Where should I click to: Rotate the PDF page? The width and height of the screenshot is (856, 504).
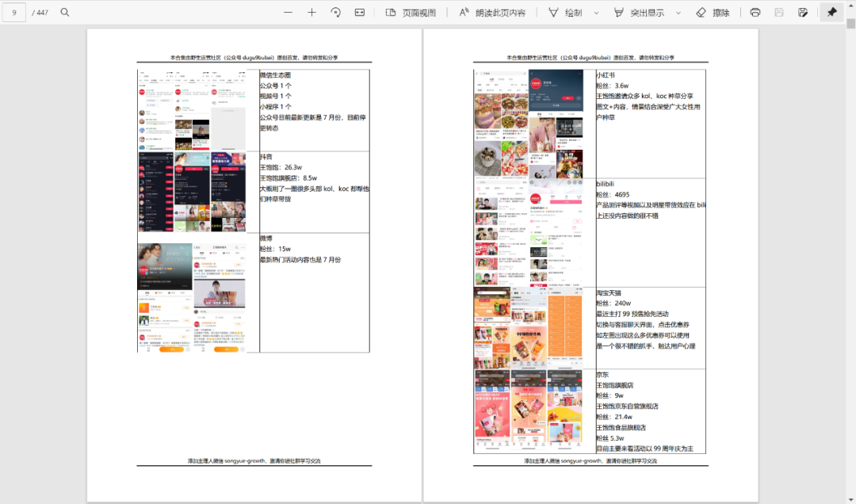point(336,12)
